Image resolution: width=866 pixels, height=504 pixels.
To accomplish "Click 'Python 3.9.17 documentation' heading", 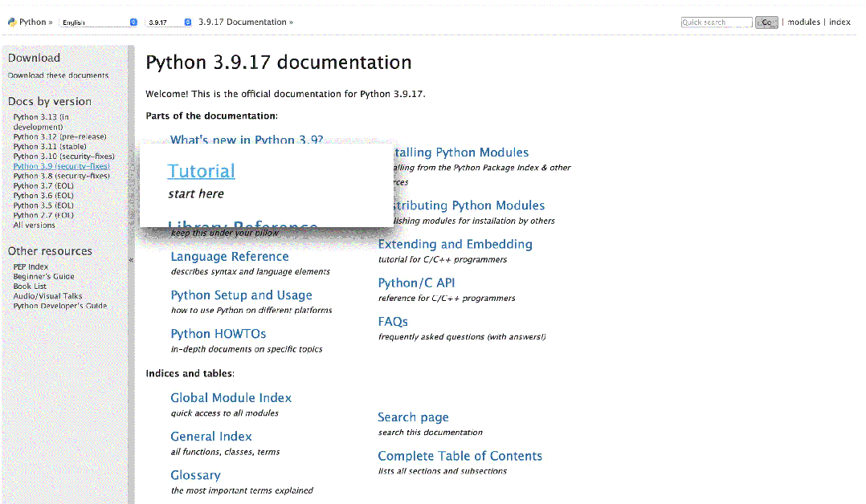I will (278, 63).
